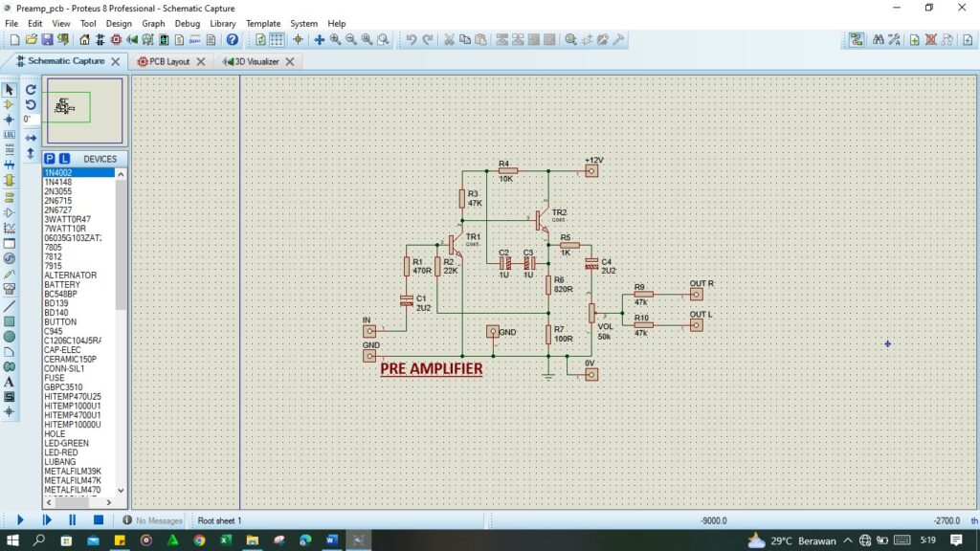
Task: Select BC548BP in the devices list
Action: pos(63,294)
